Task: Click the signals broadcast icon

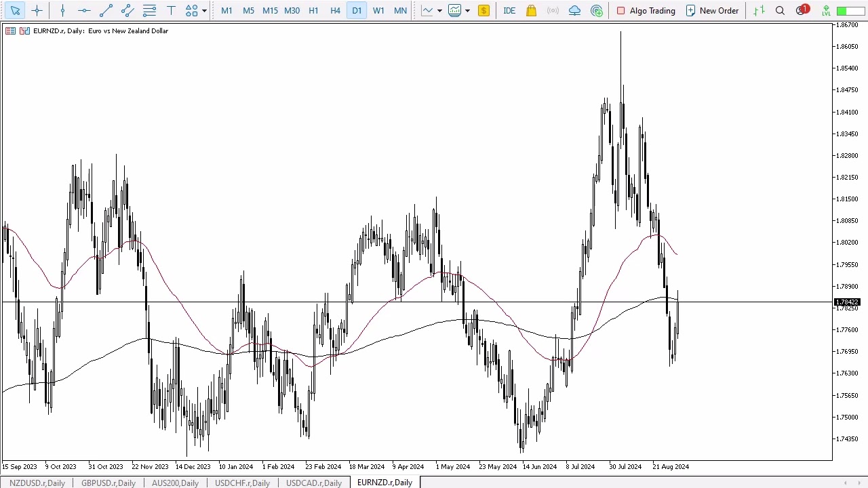Action: point(553,10)
